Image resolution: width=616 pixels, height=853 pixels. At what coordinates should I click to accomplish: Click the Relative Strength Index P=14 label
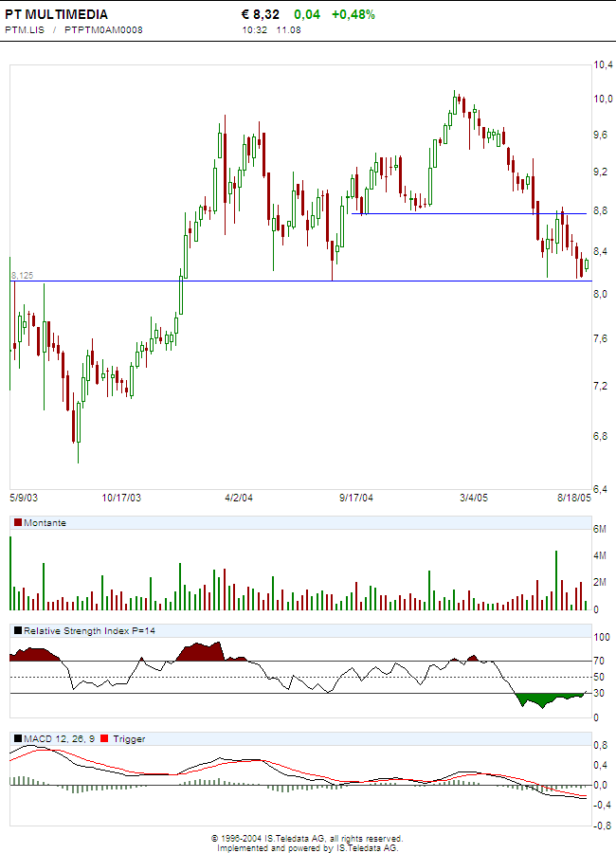tap(89, 631)
